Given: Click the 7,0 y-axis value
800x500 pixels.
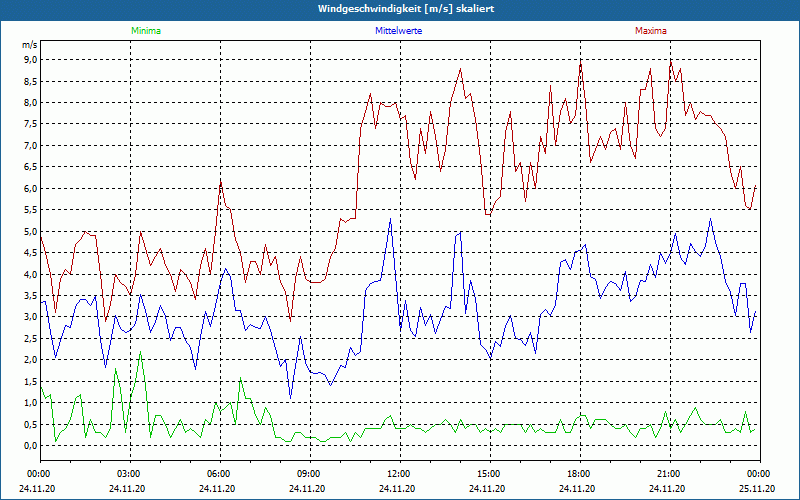Looking at the screenshot, I should [x=30, y=145].
